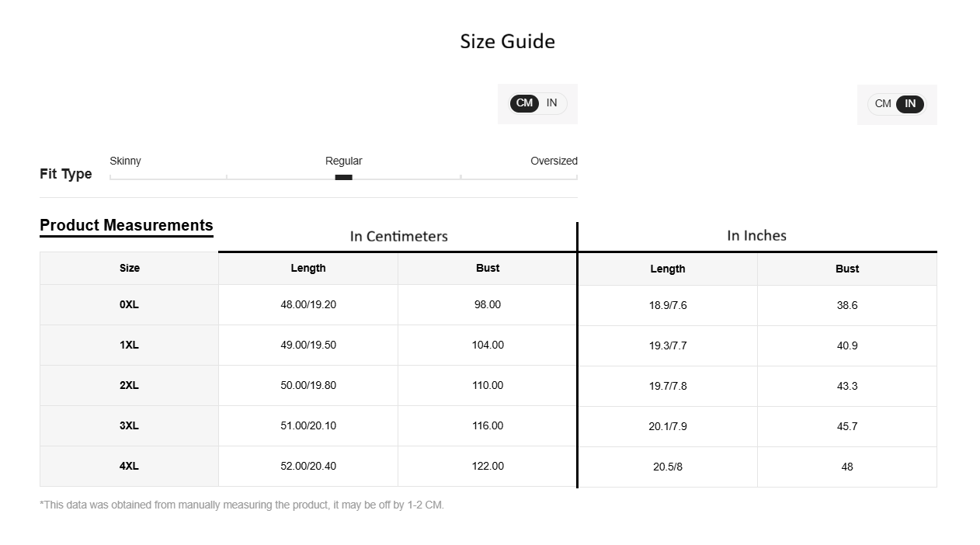The height and width of the screenshot is (545, 980).
Task: Click Bust header in centimeters table
Action: [x=488, y=268]
